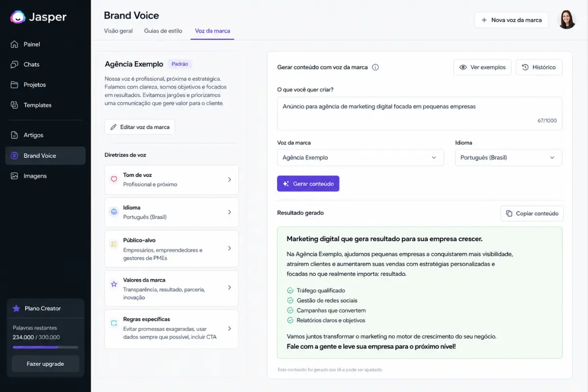This screenshot has width=588, height=392.
Task: Open the Voz da marca dropdown Agência Exemplo
Action: pos(360,158)
